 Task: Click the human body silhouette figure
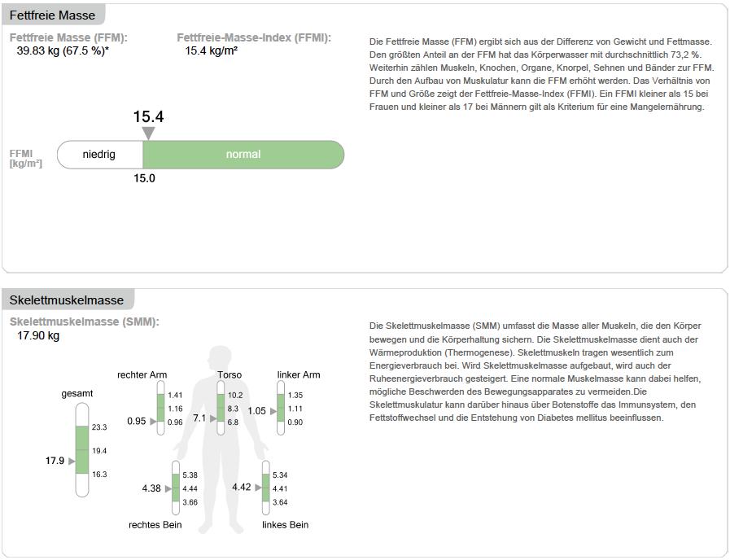coord(221,440)
